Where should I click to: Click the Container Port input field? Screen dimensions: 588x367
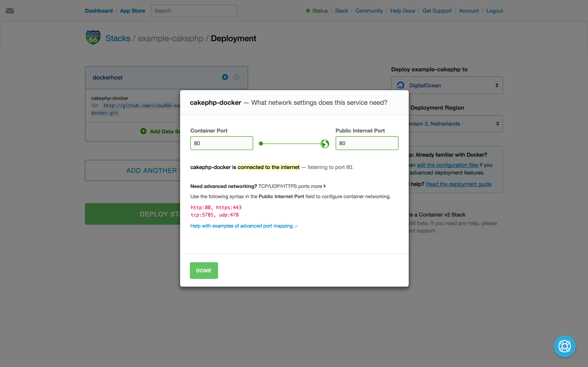click(221, 143)
